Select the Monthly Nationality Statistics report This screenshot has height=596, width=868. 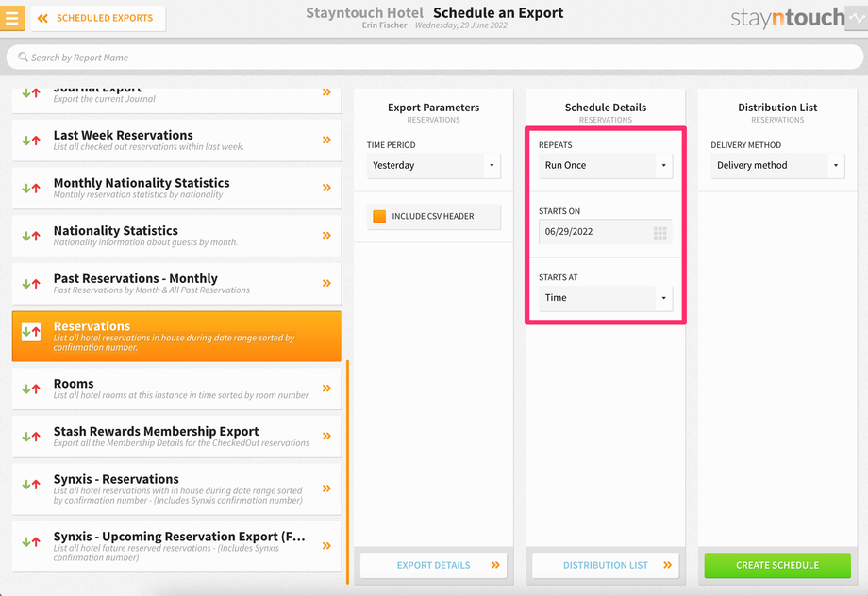[176, 188]
